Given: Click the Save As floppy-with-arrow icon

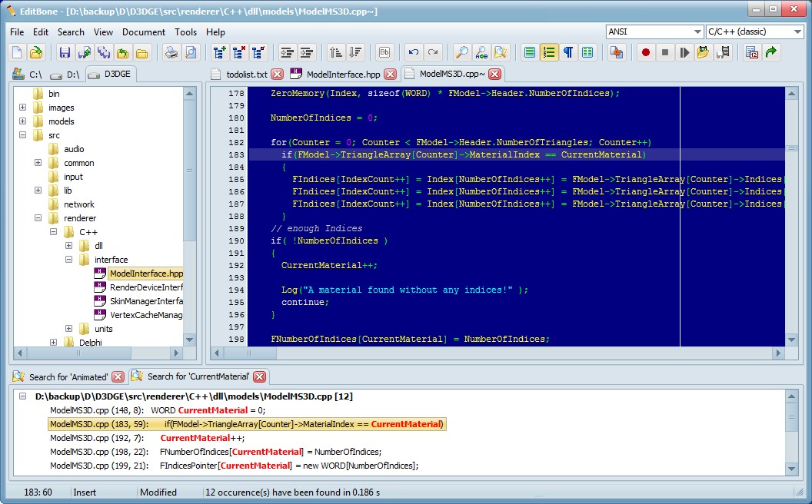Looking at the screenshot, I should point(84,52).
